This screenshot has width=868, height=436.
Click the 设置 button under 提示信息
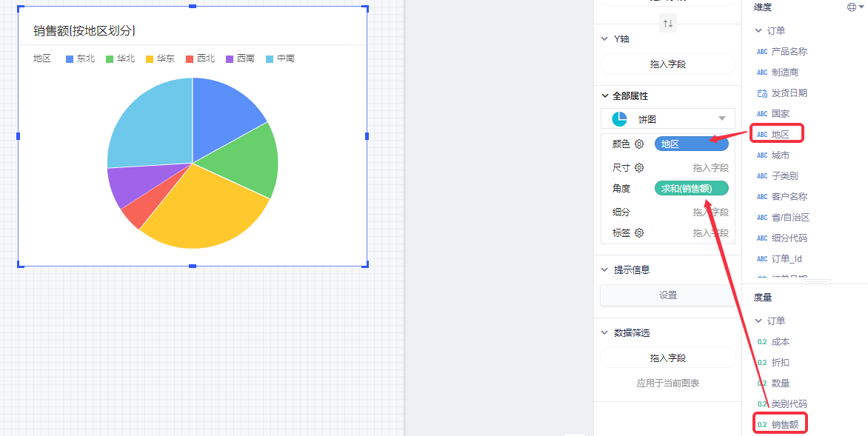(x=667, y=295)
